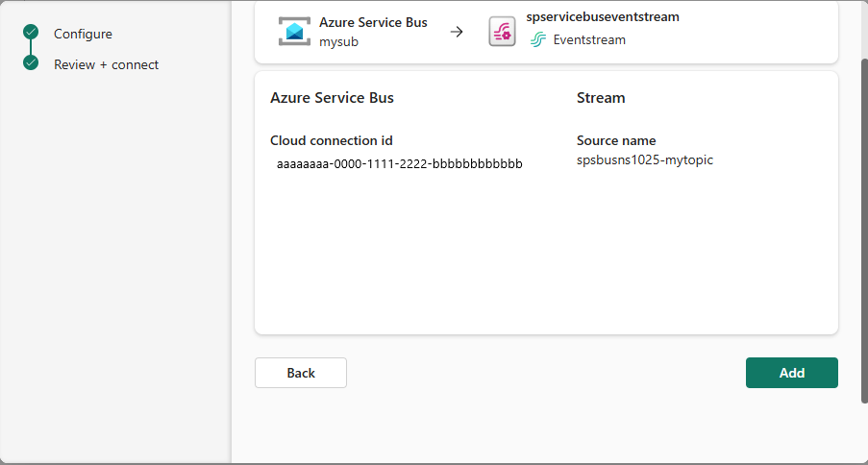Click the Azure Service Bus source icon

(294, 32)
